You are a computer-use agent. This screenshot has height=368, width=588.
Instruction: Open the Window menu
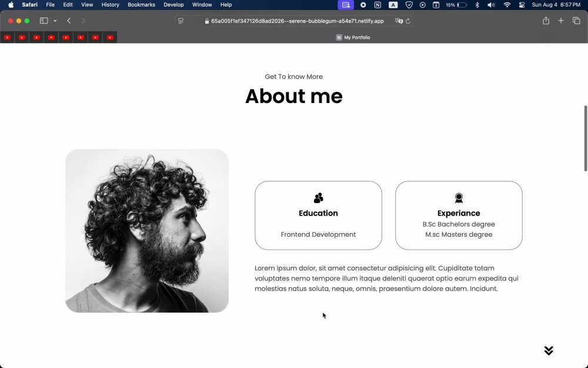pos(202,5)
